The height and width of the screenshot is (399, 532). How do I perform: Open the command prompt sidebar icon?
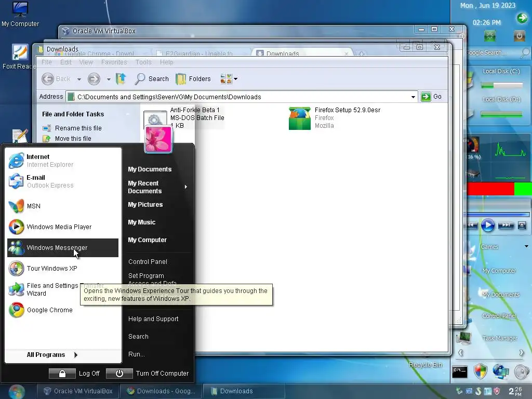(460, 371)
